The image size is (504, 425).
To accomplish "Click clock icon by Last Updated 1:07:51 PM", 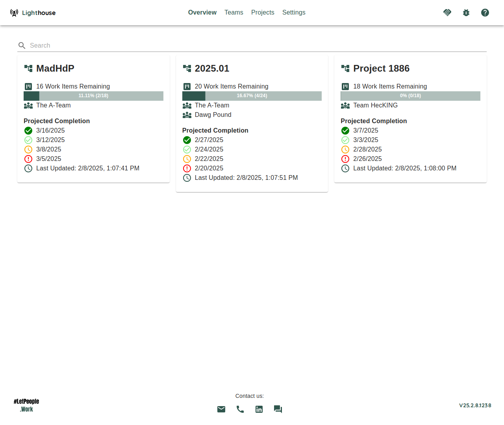I will (187, 178).
